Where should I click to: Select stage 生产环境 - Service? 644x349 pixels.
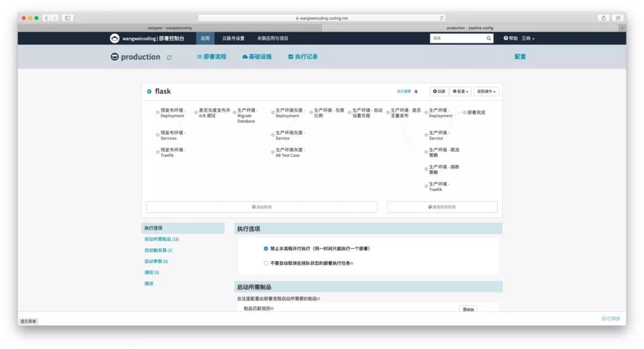pos(438,135)
